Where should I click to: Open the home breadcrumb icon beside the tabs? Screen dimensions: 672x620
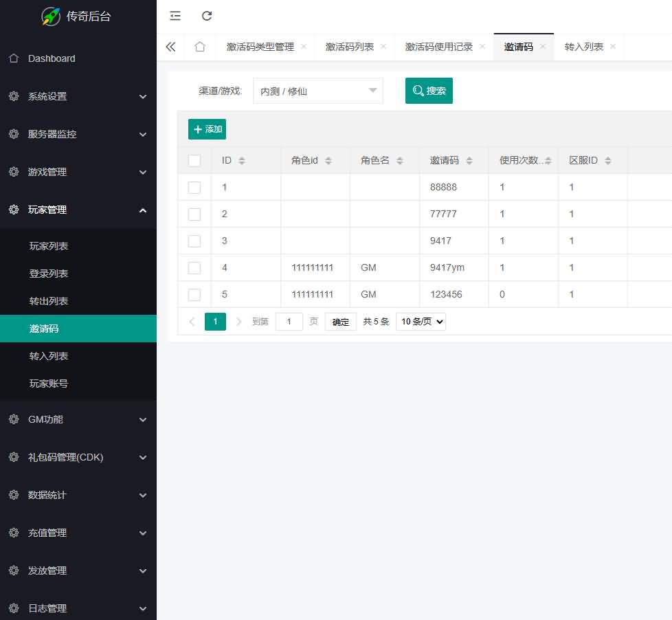[x=199, y=47]
